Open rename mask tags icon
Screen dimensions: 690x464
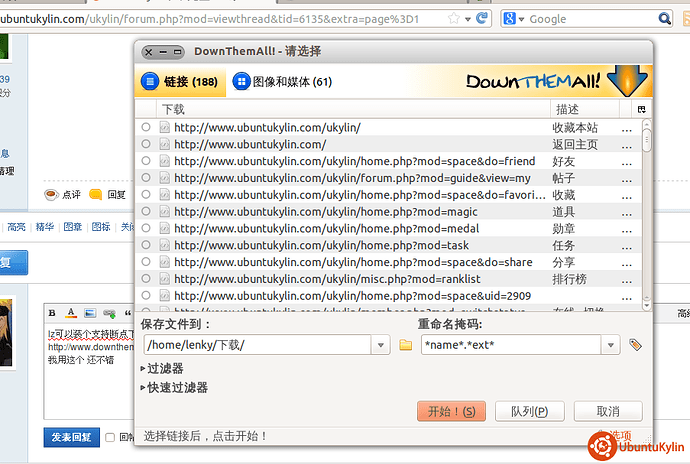(x=635, y=345)
